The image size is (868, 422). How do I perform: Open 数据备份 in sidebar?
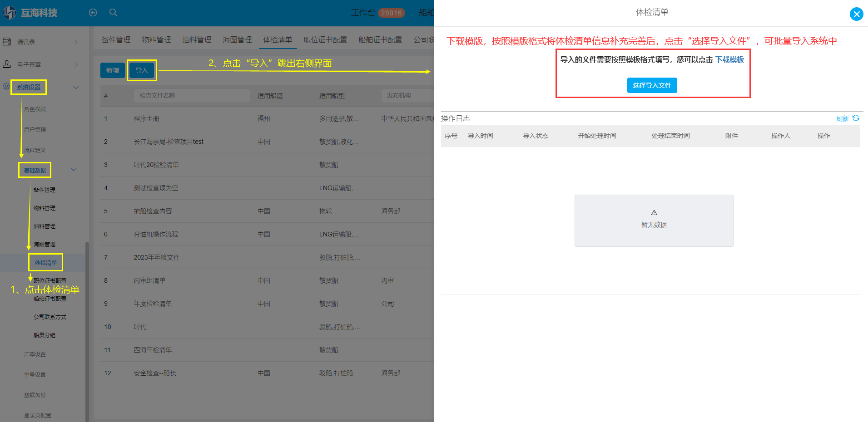tap(35, 395)
